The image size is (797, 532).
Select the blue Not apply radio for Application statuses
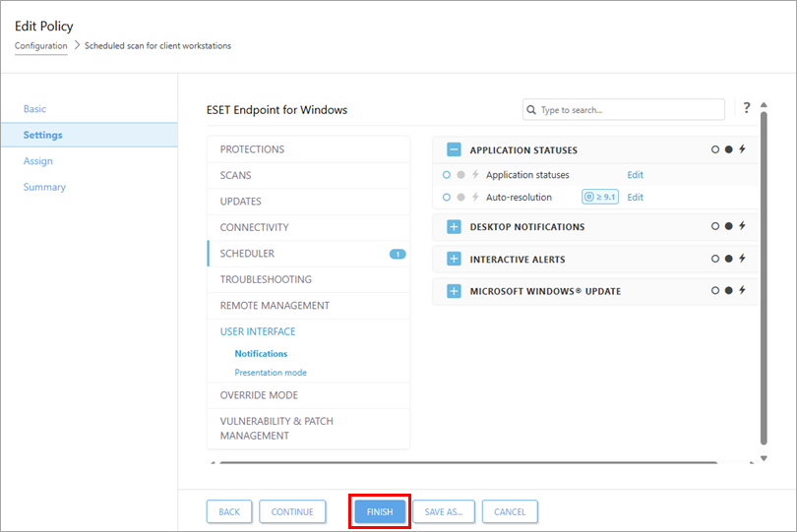point(447,175)
